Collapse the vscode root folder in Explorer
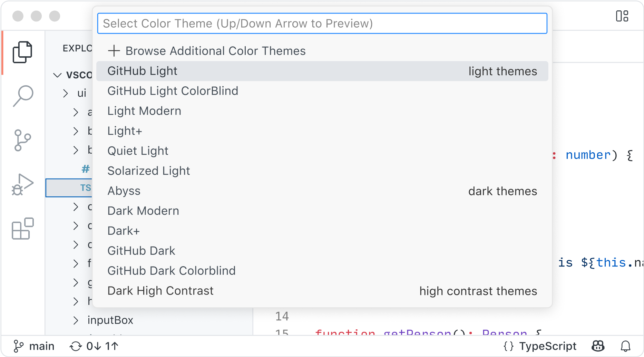 click(x=57, y=75)
